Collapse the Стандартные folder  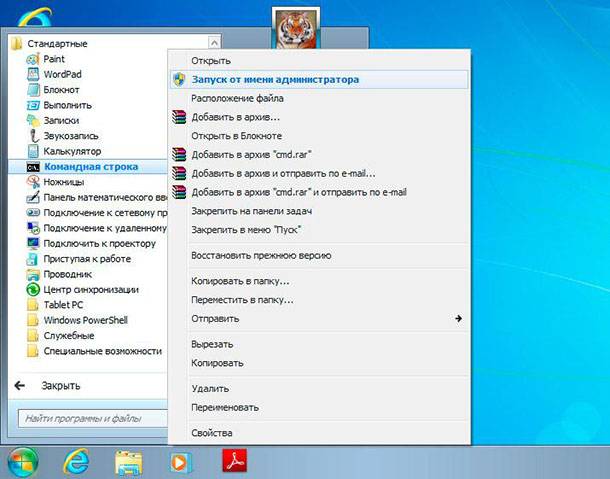pos(49,44)
